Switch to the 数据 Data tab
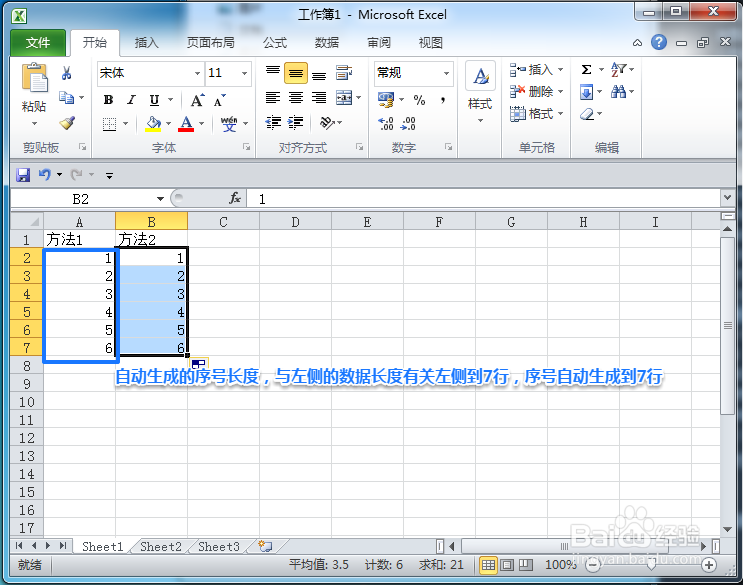 [327, 43]
